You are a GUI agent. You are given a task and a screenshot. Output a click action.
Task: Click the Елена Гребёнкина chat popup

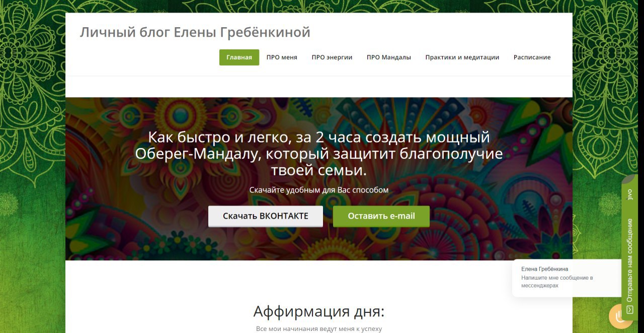[567, 278]
